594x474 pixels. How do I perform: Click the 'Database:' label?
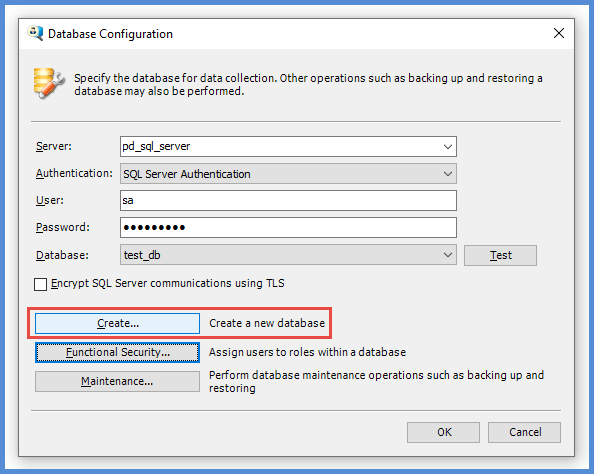(62, 255)
